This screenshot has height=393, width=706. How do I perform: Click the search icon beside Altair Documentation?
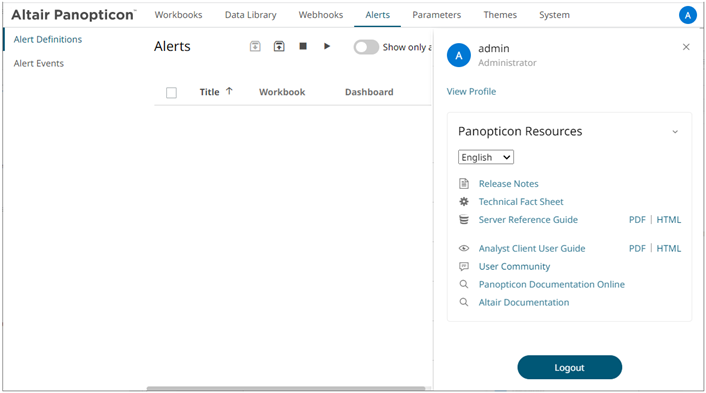tap(464, 303)
